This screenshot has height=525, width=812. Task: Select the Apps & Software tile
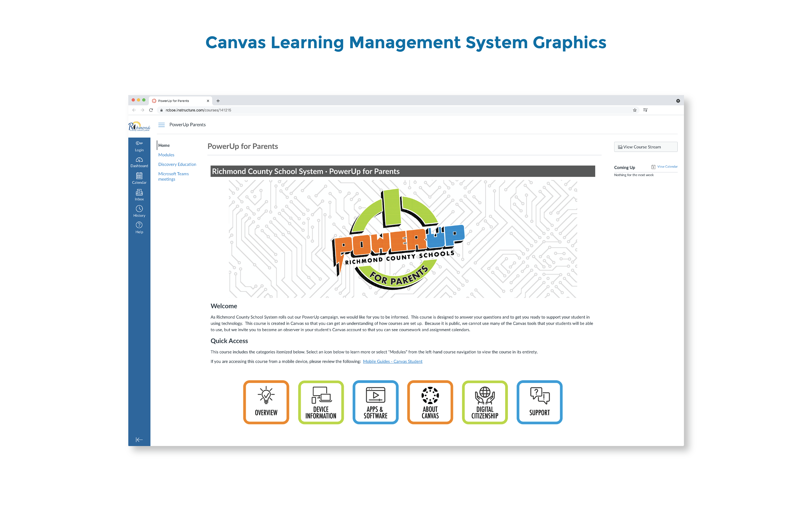coord(375,402)
